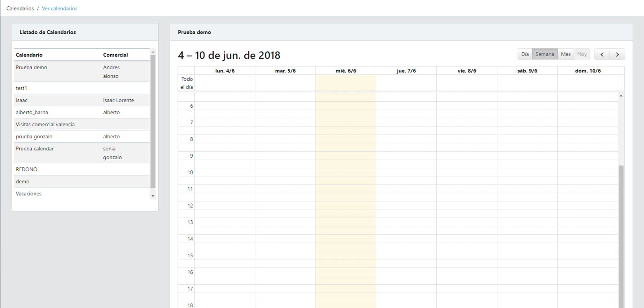Click the time grid scroll-up arrow
Image resolution: width=644 pixels, height=308 pixels.
621,96
